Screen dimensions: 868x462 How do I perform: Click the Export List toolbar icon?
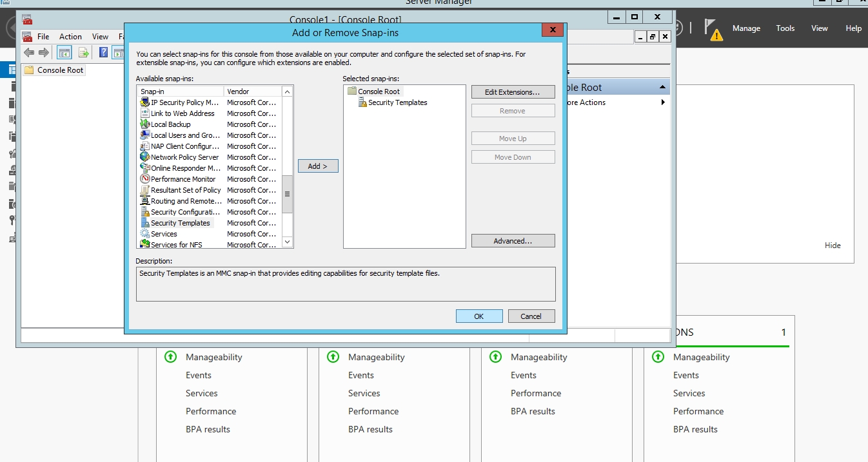[83, 53]
